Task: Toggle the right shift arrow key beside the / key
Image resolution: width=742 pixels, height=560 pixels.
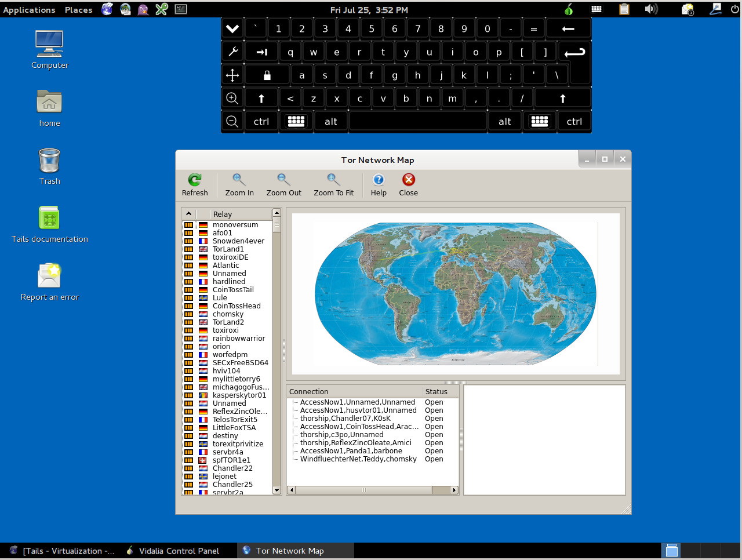Action: pyautogui.click(x=562, y=98)
